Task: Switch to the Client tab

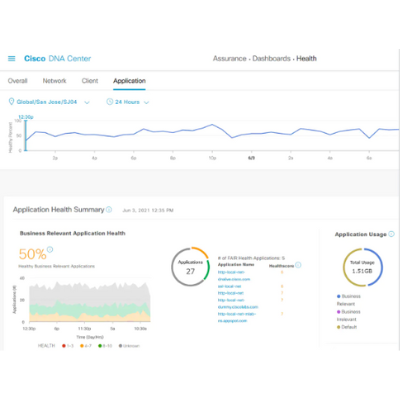Action: 90,81
